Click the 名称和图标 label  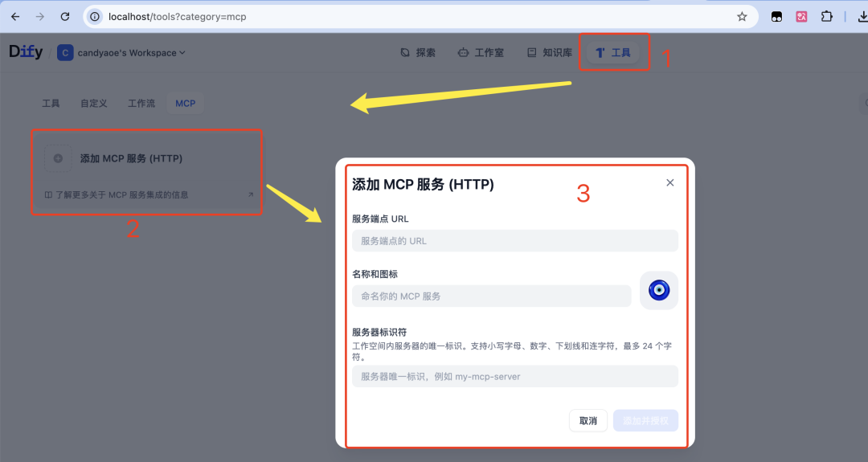[375, 275]
